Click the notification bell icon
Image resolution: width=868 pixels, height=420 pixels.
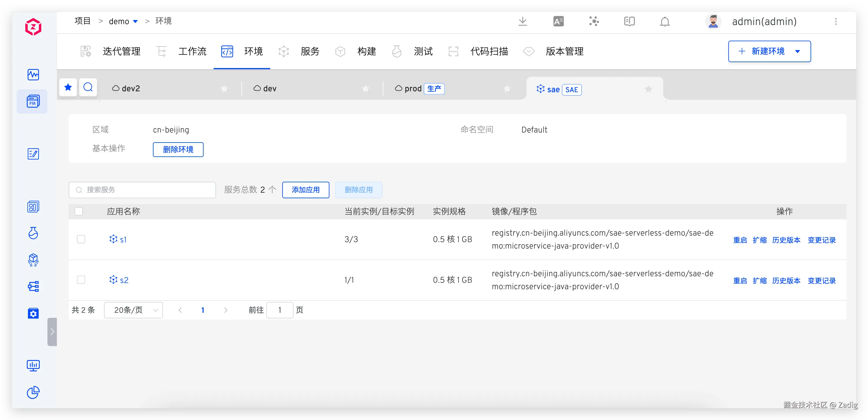click(664, 22)
